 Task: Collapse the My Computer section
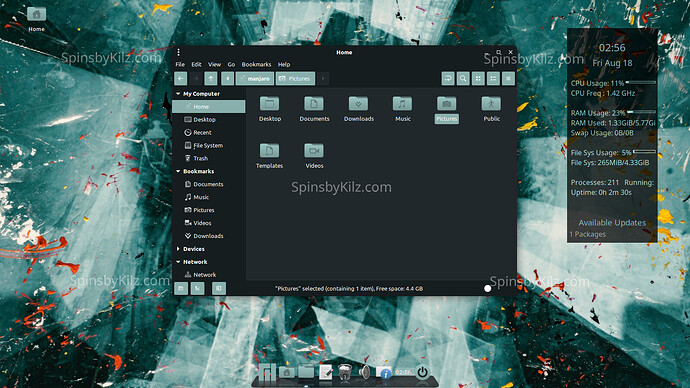coord(178,94)
